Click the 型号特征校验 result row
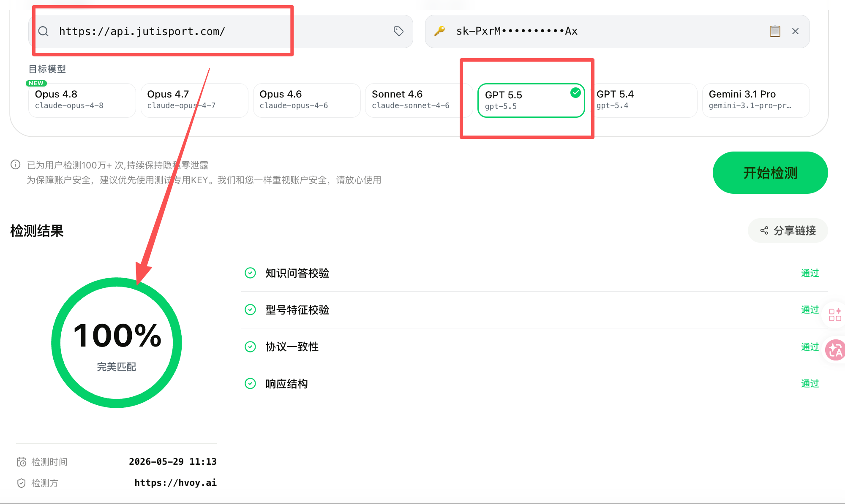 coord(534,310)
